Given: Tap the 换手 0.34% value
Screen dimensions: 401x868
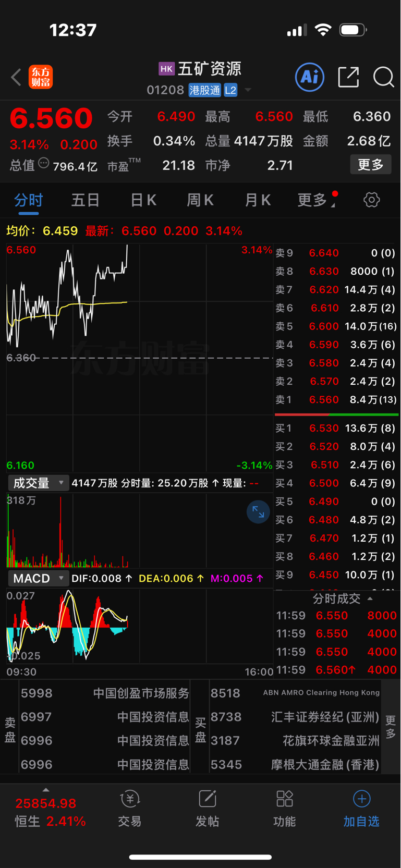Looking at the screenshot, I should (174, 141).
